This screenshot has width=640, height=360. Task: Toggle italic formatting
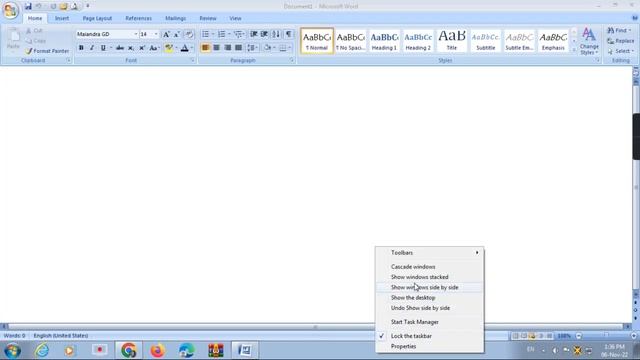[92, 48]
